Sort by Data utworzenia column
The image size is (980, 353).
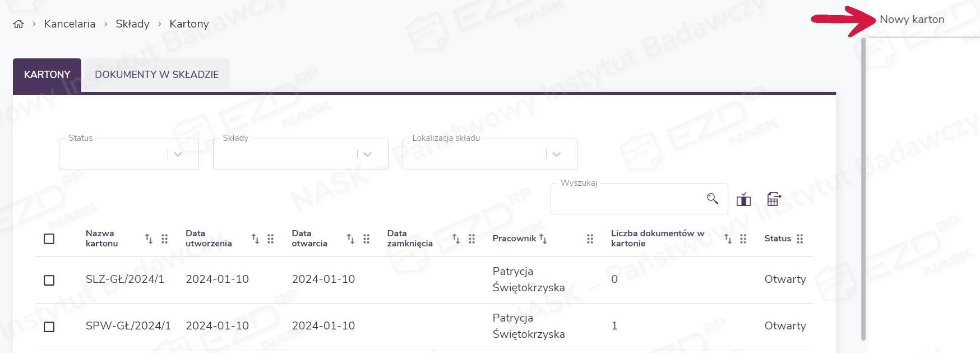click(255, 239)
